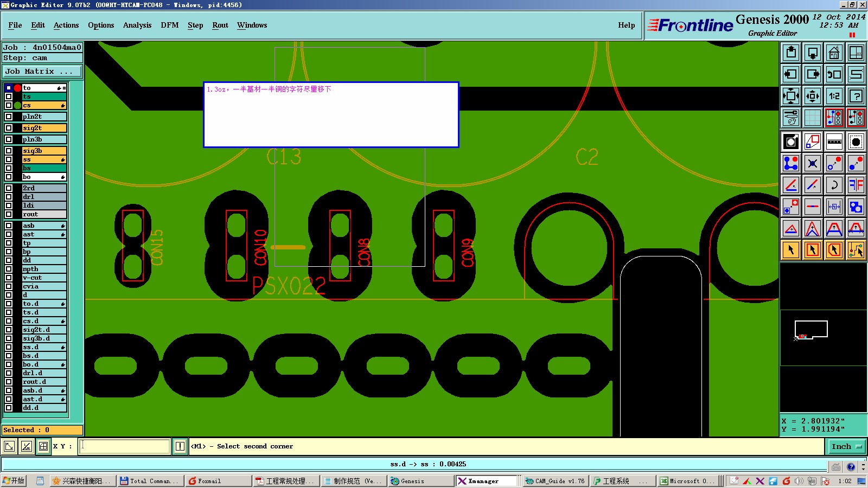Click the Total Commander taskbar button

pyautogui.click(x=151, y=481)
